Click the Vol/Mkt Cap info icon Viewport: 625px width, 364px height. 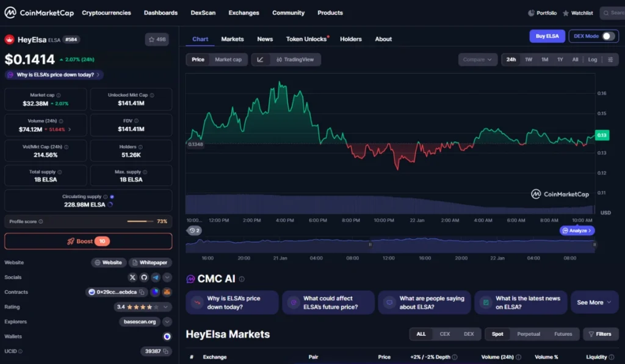(x=66, y=147)
